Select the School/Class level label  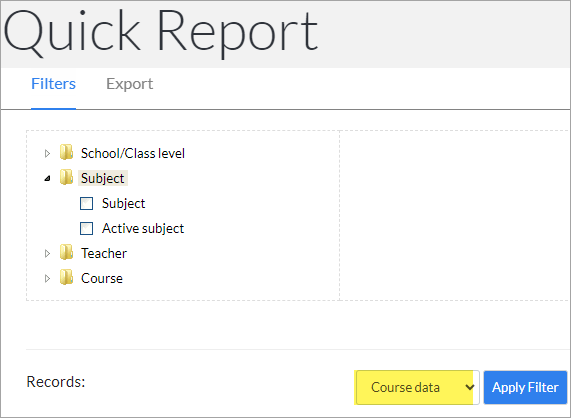pos(133,153)
